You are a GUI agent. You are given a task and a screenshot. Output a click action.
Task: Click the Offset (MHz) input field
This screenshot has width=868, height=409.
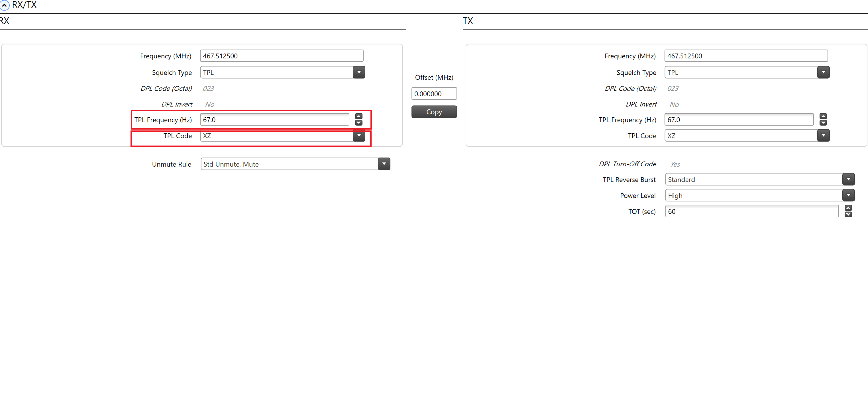pyautogui.click(x=434, y=94)
